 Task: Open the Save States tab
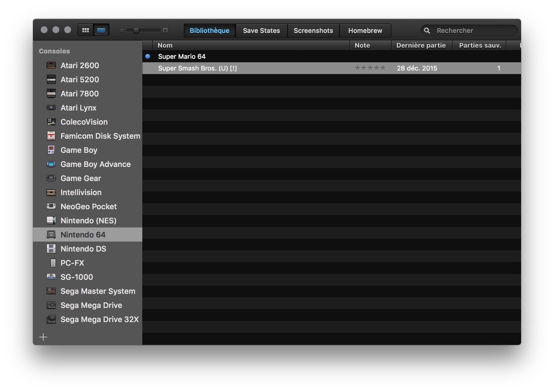[x=261, y=31]
